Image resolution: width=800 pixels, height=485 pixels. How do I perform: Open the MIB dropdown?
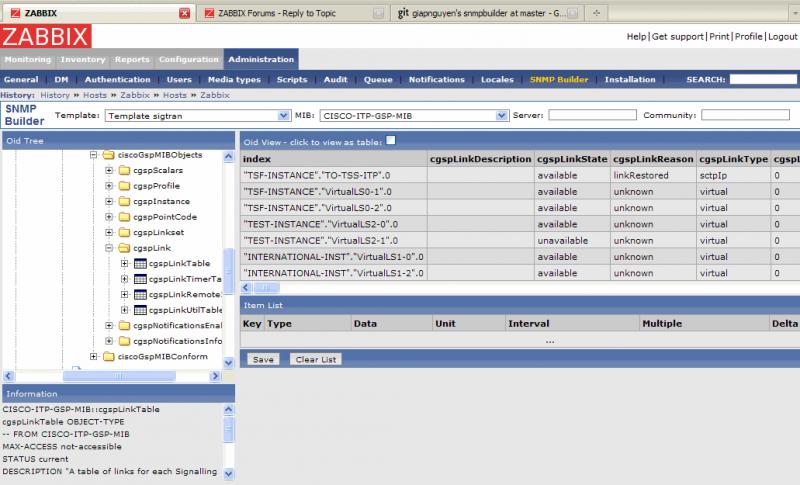503,116
